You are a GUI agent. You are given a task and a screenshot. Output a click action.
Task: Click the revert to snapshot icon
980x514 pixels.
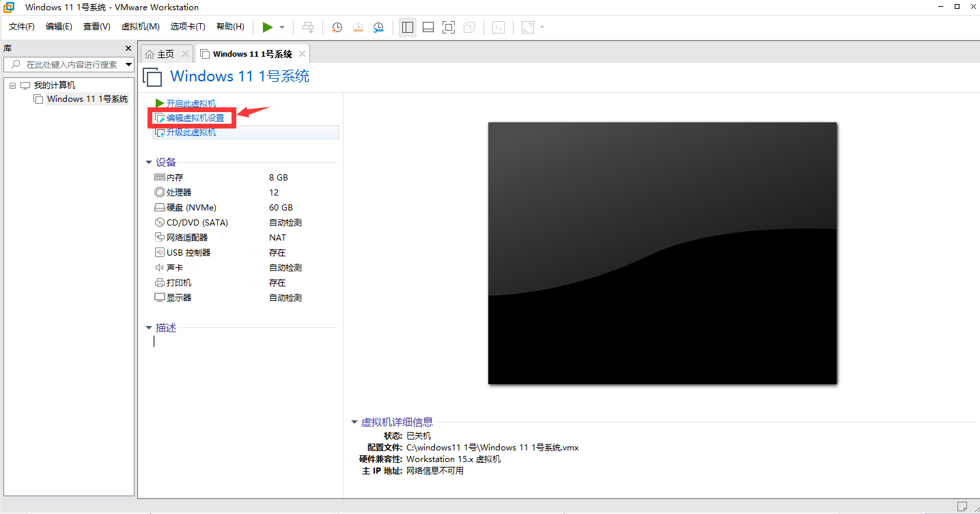pos(358,27)
